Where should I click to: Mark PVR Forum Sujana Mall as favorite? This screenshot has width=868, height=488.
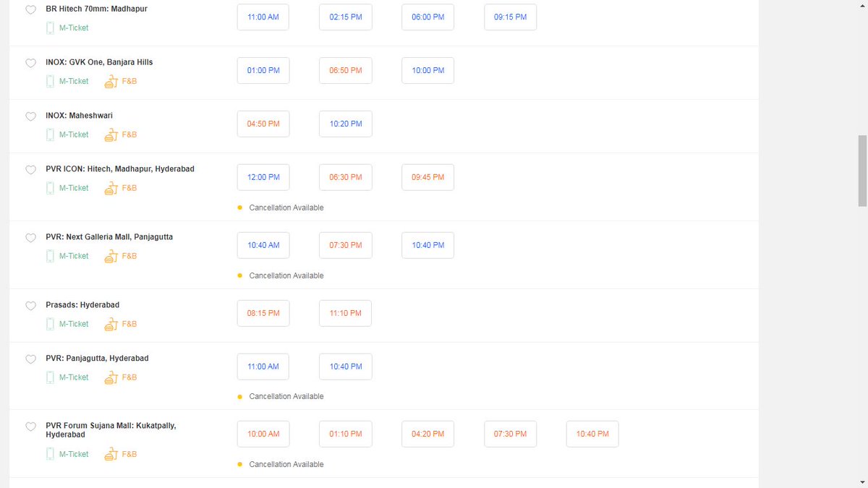30,427
